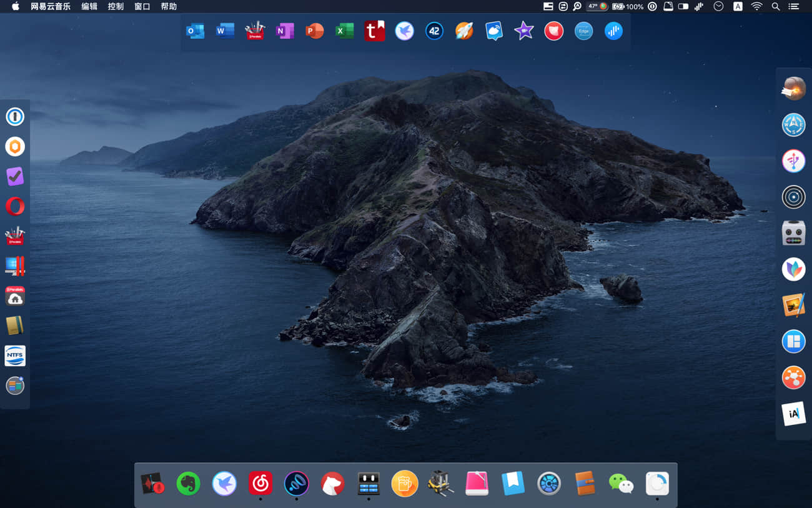This screenshot has height=508, width=812.
Task: Open the yellow forklift app
Action: point(440,484)
